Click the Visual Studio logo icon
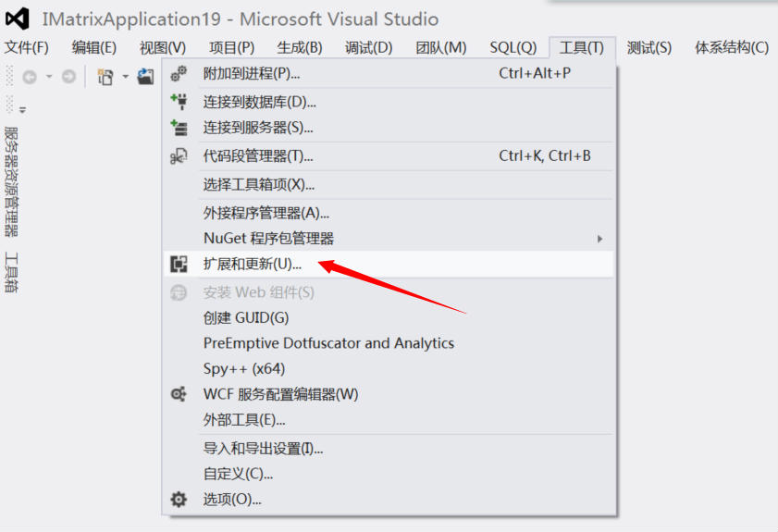778x532 pixels. pyautogui.click(x=18, y=19)
